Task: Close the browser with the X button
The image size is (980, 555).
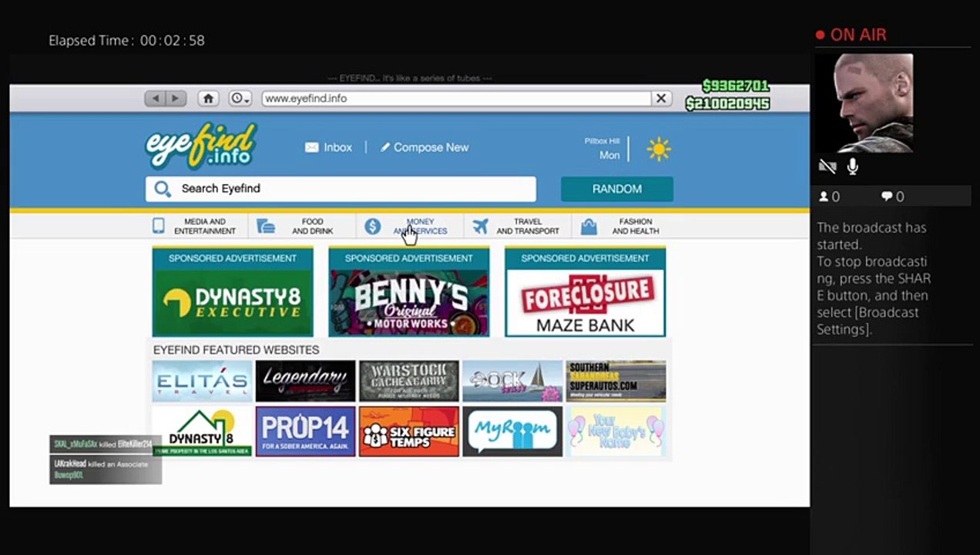Action: click(661, 99)
